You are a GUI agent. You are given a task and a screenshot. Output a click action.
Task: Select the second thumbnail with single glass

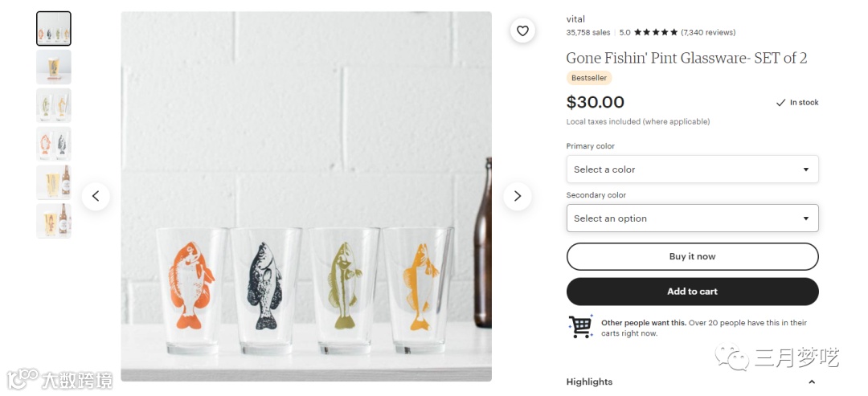tap(54, 67)
